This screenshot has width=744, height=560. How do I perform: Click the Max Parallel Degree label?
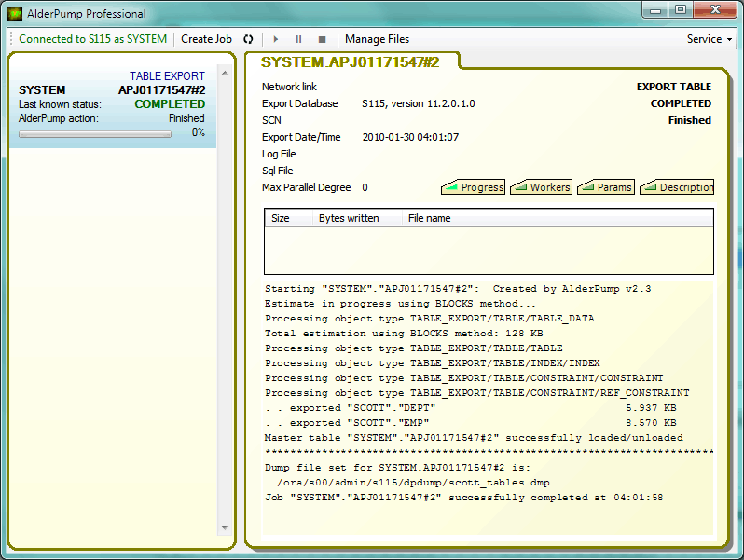pyautogui.click(x=307, y=188)
